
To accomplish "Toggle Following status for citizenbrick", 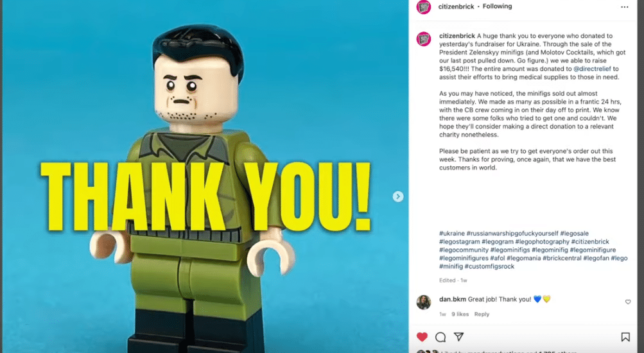I will (x=497, y=6).
